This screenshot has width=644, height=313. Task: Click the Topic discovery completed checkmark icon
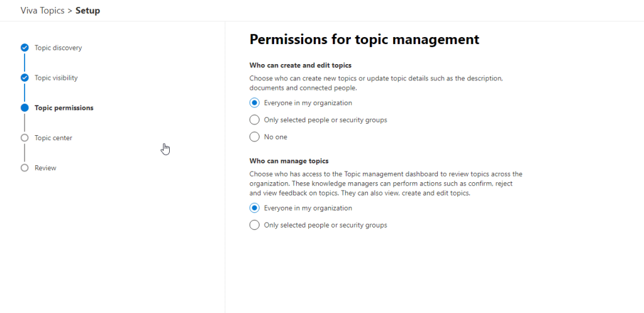click(25, 48)
